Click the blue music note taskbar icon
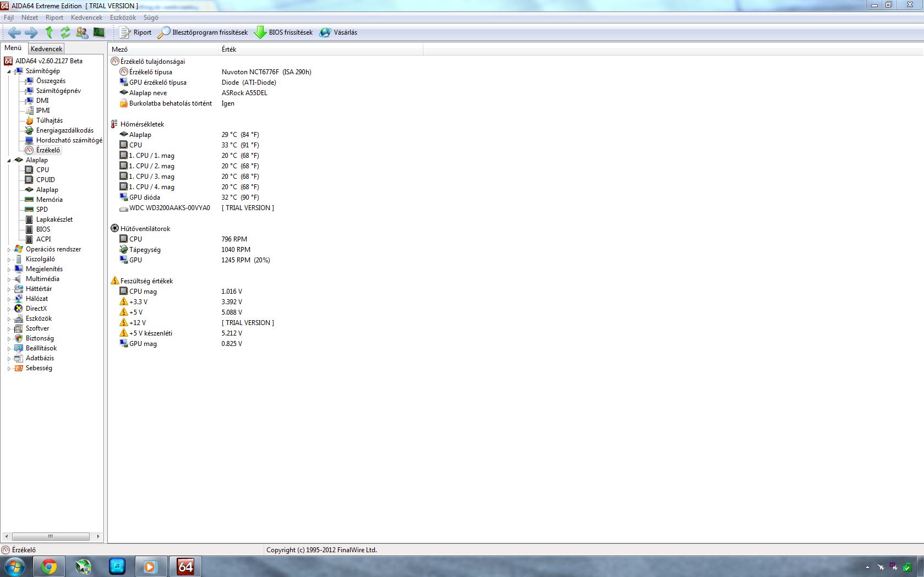The image size is (924, 577). coord(117,567)
